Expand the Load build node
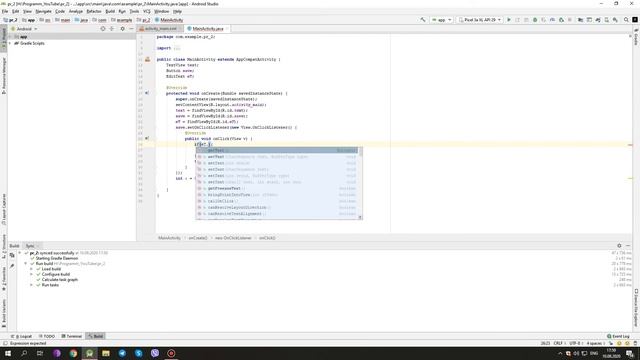This screenshot has width=640, height=360. click(31, 269)
